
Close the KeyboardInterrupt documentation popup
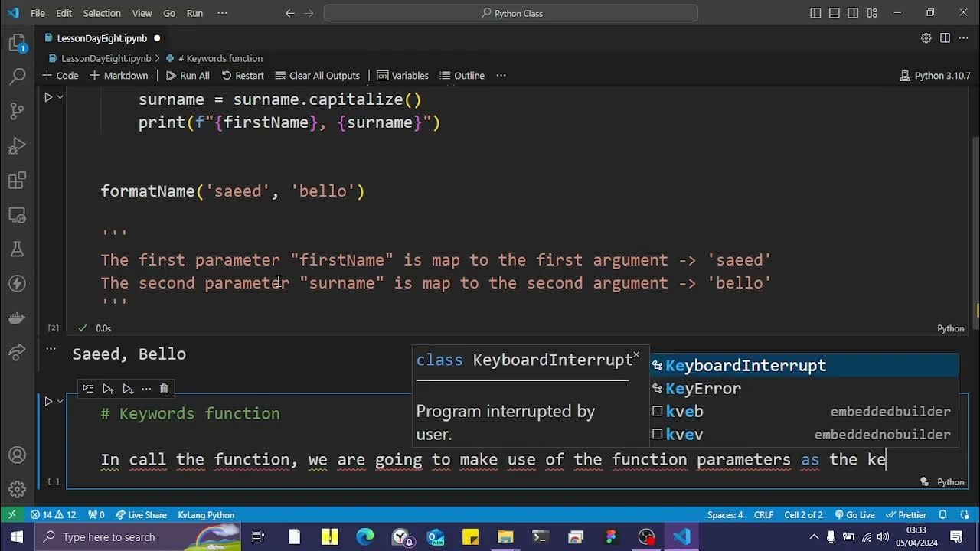[x=636, y=355]
